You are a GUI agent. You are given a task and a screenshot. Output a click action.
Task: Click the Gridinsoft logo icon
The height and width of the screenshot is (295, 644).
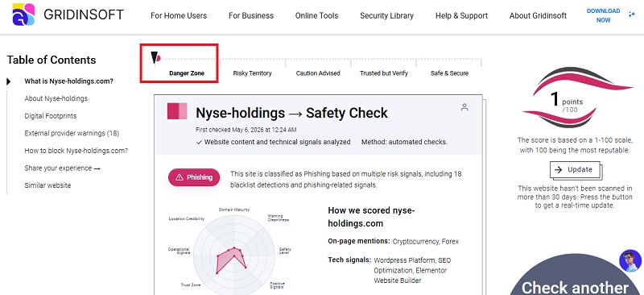tap(23, 15)
